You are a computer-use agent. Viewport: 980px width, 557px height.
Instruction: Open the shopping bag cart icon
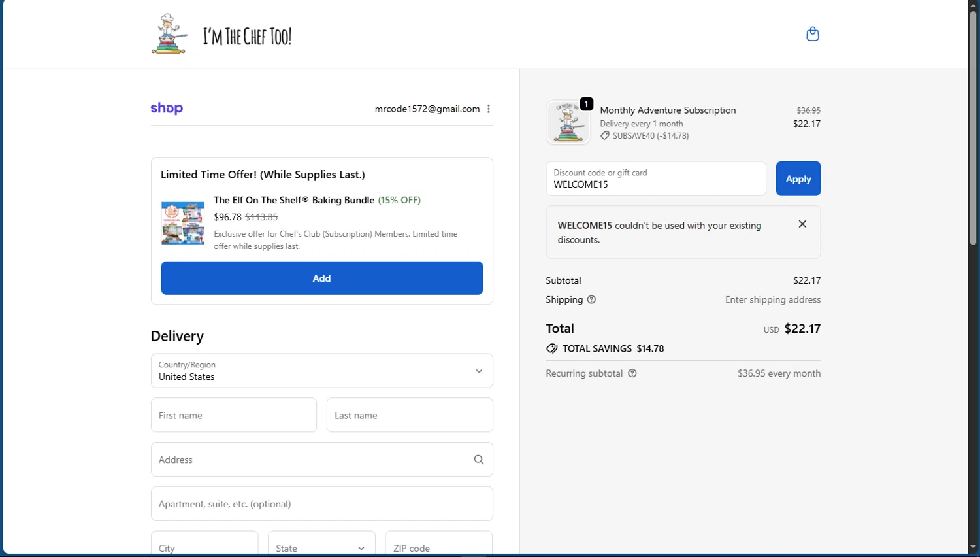click(x=813, y=34)
